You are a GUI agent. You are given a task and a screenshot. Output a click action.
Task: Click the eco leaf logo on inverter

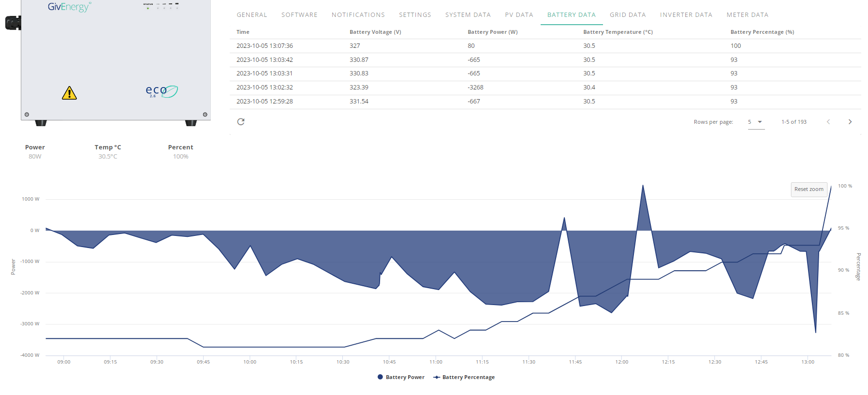tap(162, 91)
